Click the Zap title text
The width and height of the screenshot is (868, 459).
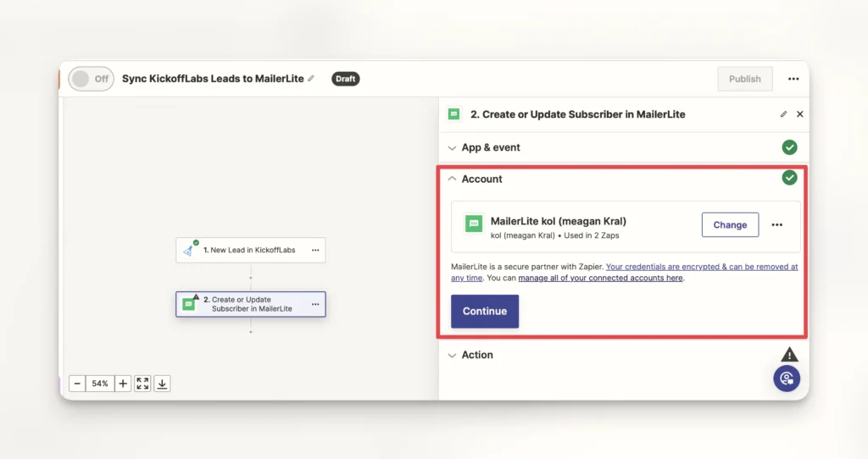213,79
